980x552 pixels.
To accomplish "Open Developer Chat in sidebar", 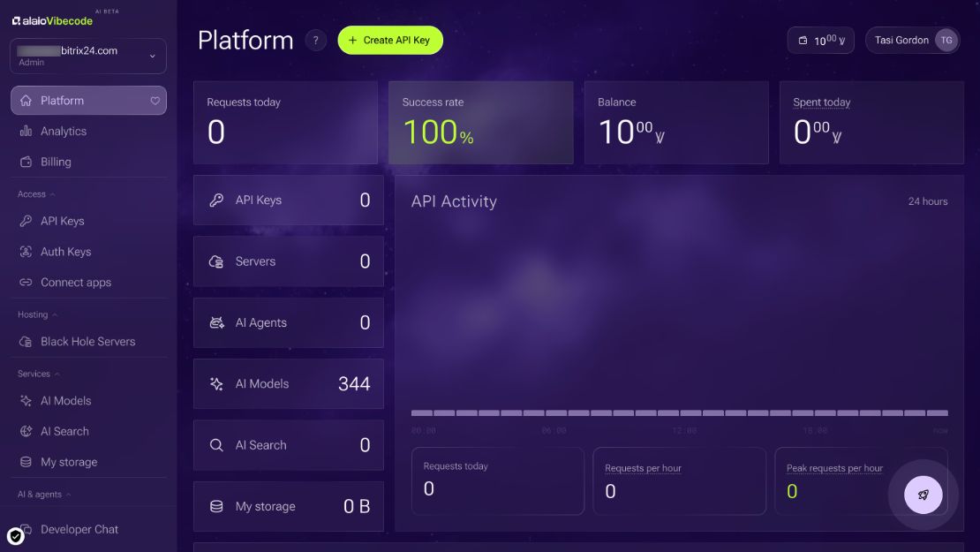I will (x=89, y=529).
